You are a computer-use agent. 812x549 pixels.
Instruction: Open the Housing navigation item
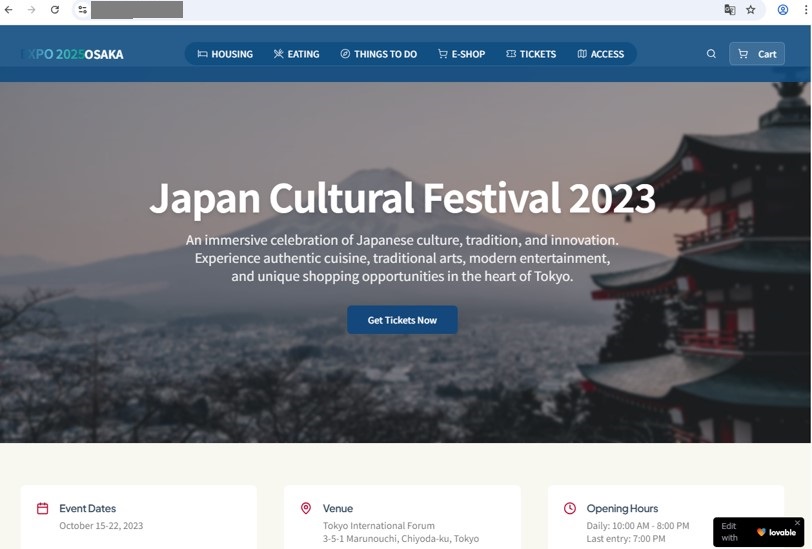pyautogui.click(x=225, y=54)
